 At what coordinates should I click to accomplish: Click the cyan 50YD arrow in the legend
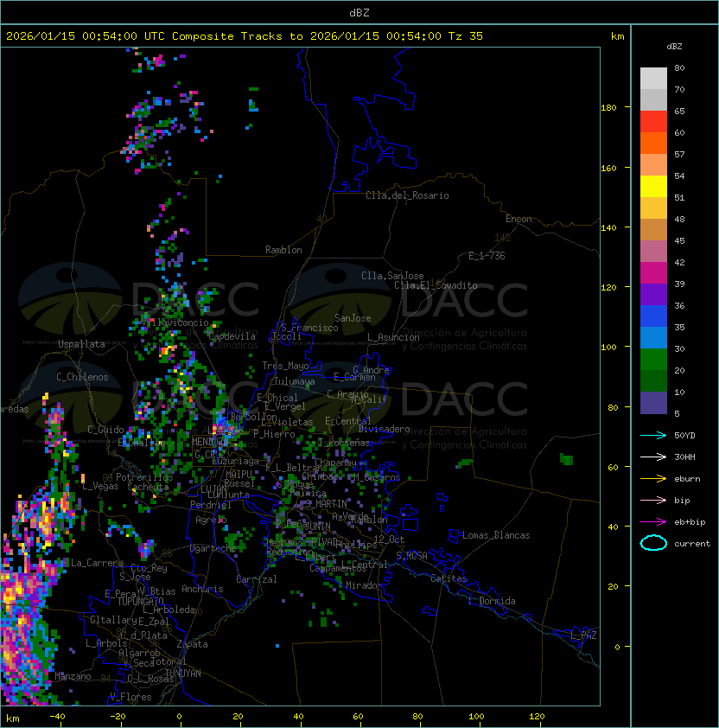[x=653, y=435]
